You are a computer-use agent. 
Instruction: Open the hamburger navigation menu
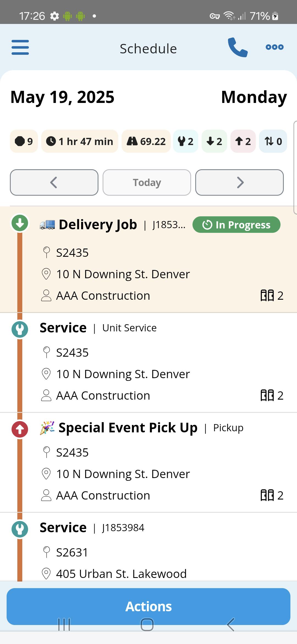(x=20, y=47)
